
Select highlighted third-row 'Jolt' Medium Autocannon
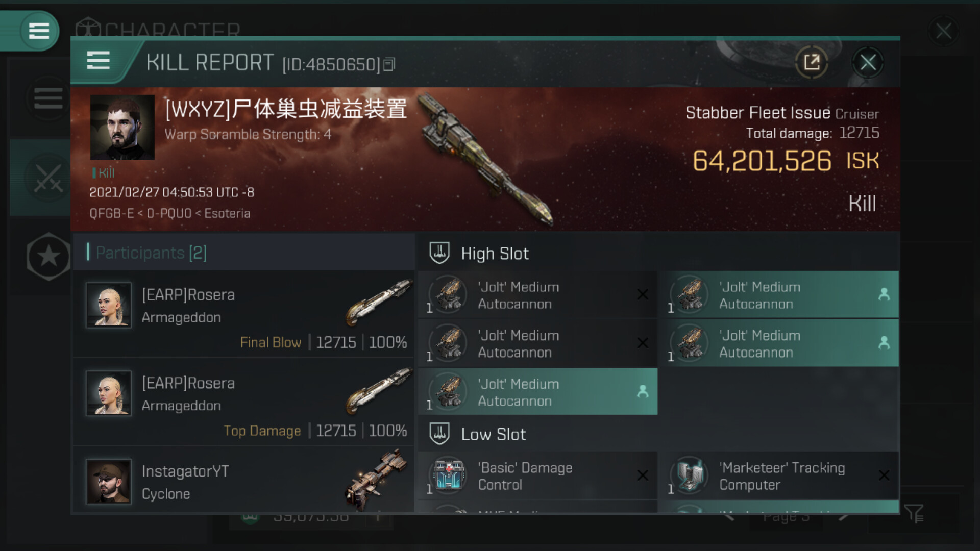(537, 392)
